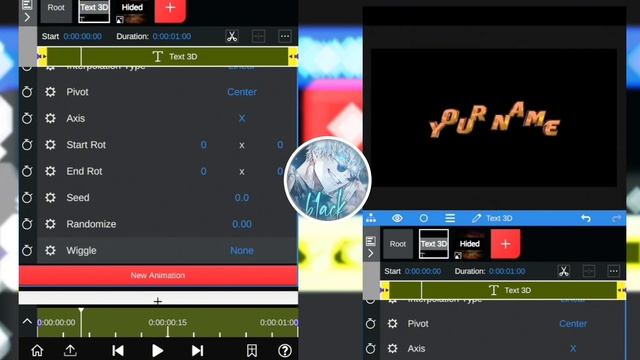Click the split clip icon in left editor
The width and height of the screenshot is (640, 360).
pyautogui.click(x=258, y=36)
